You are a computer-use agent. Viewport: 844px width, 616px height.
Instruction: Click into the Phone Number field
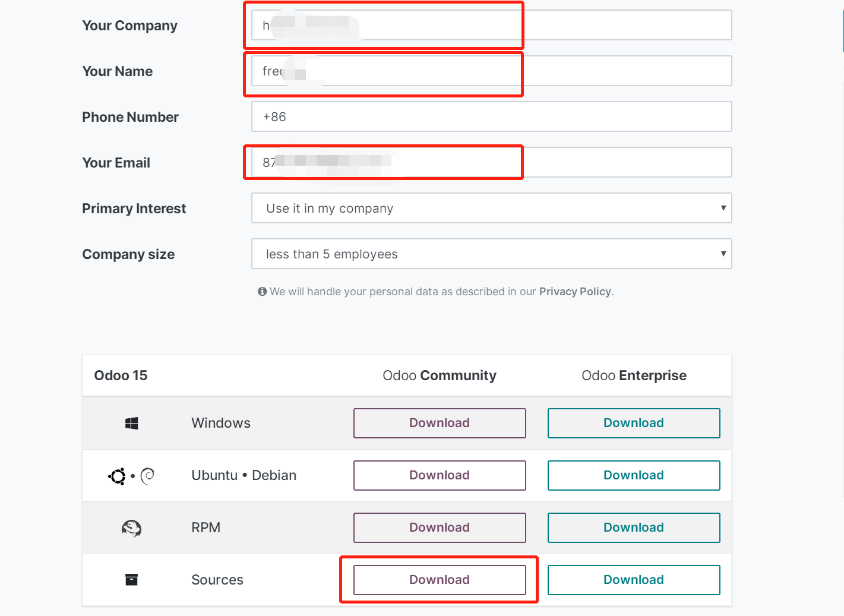[x=491, y=117]
